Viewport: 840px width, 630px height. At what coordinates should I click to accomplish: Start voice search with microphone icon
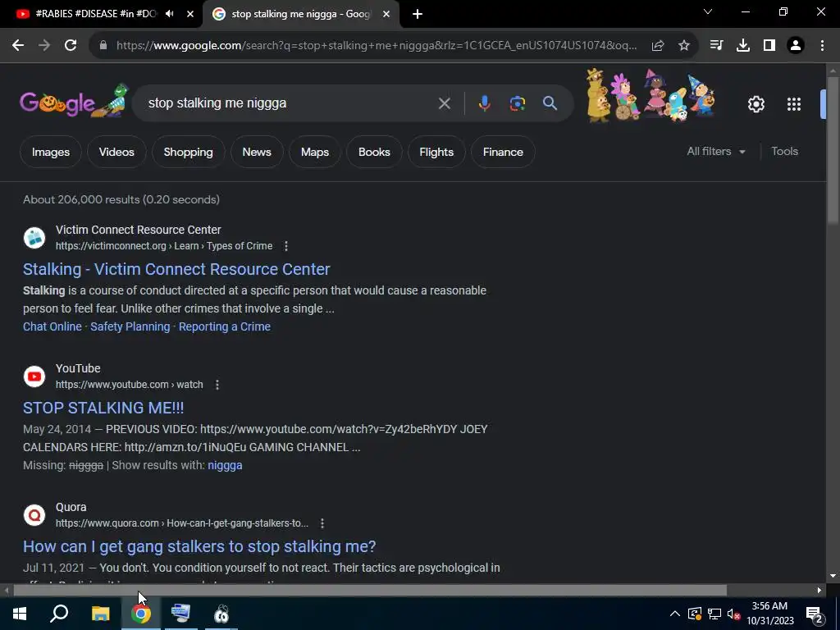point(484,103)
